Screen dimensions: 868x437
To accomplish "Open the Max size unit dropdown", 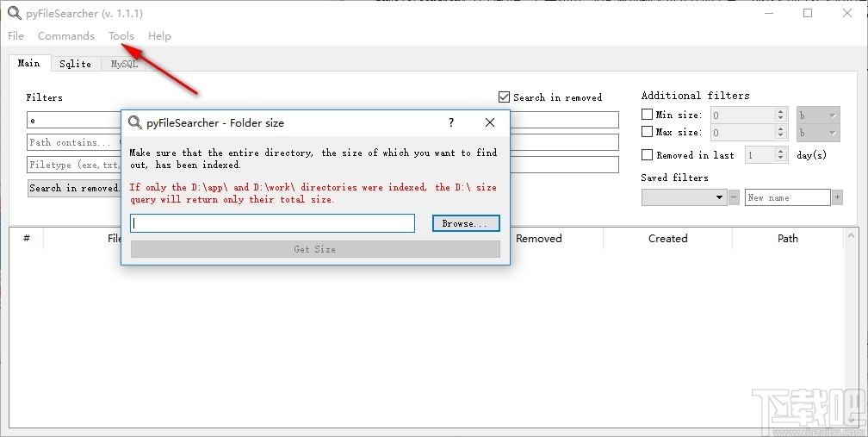I will tap(818, 133).
